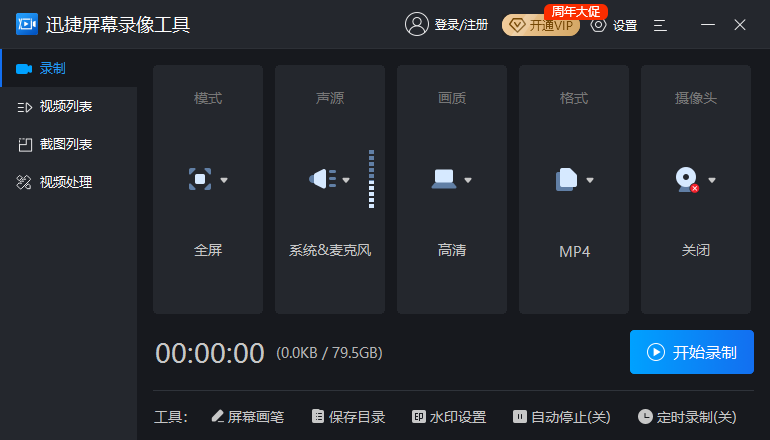Minimize the recorder window
The width and height of the screenshot is (770, 440).
(708, 24)
